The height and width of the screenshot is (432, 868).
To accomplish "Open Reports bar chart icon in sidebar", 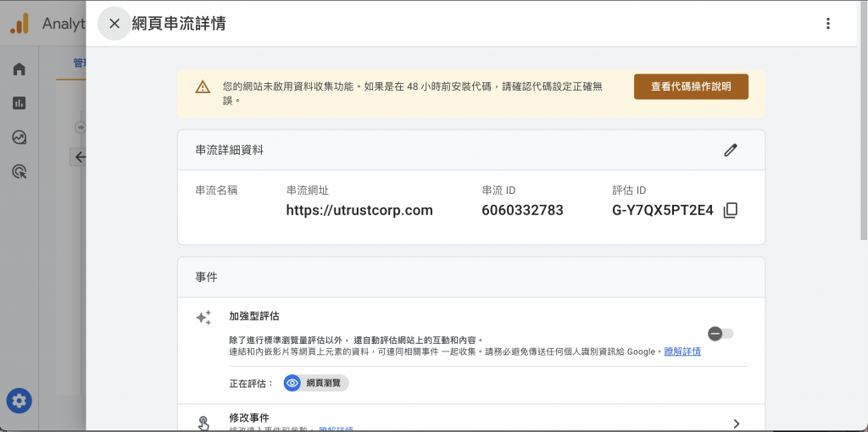I will (19, 103).
